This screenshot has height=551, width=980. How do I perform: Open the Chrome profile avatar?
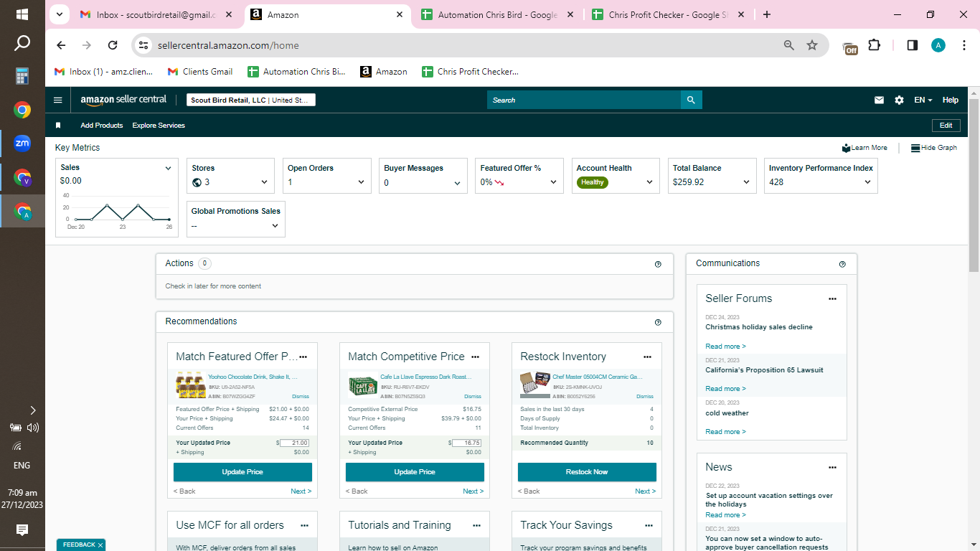pos(938,45)
